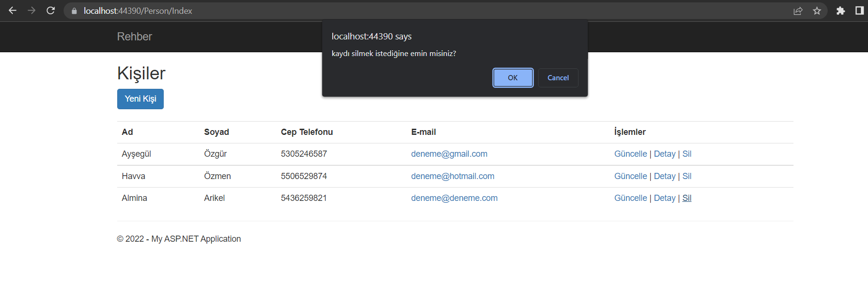The width and height of the screenshot is (868, 284).
Task: Select surname Özgür cell
Action: click(x=215, y=154)
